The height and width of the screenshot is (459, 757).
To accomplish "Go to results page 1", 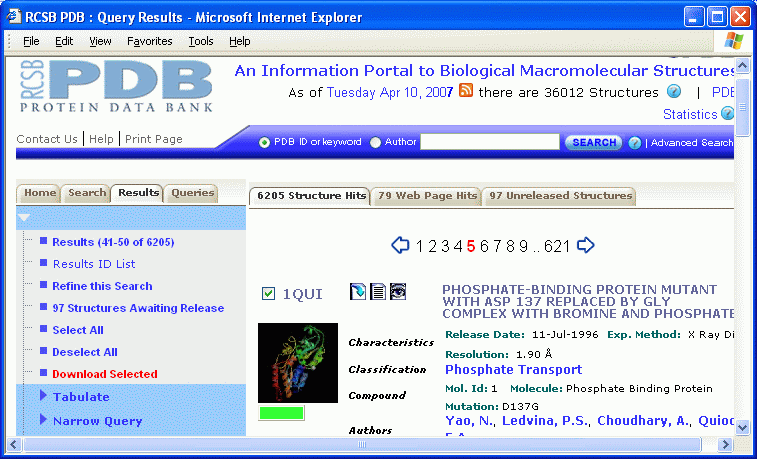I will click(x=420, y=247).
